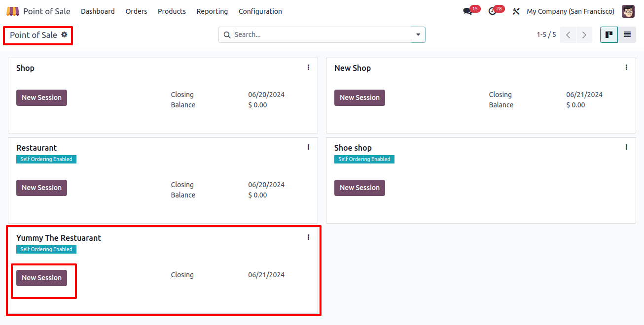Click the Point of Sale app name in navbar
This screenshot has width=644, height=325.
(47, 11)
